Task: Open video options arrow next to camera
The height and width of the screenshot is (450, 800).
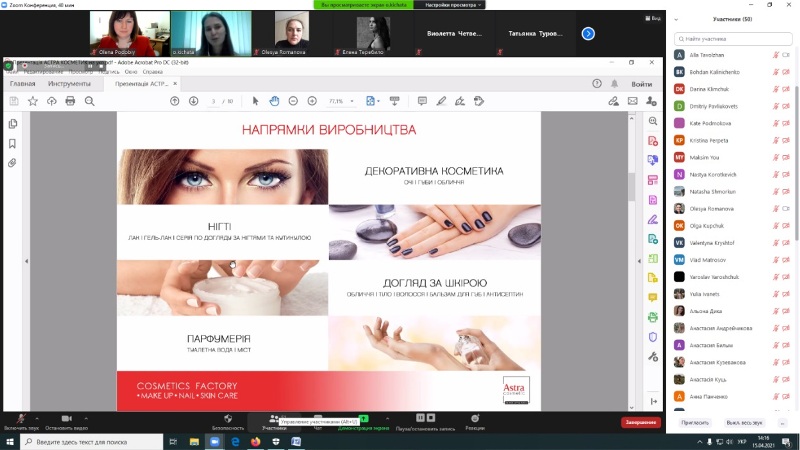Action: point(86,418)
